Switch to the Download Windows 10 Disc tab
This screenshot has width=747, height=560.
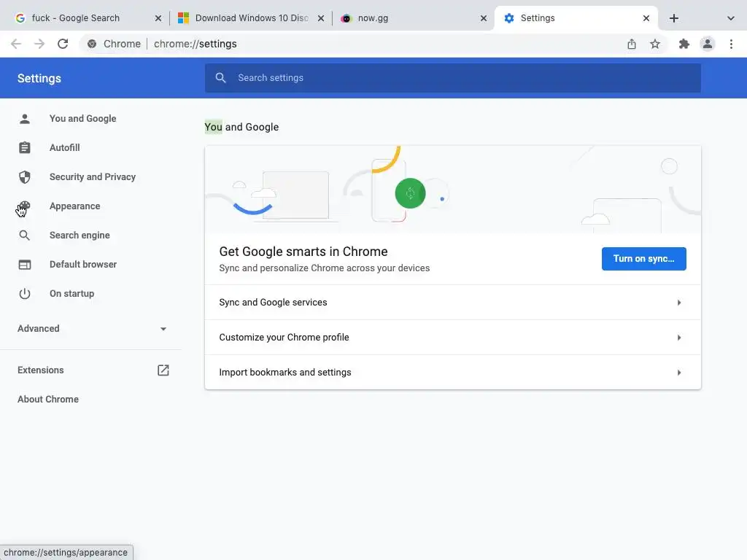point(252,18)
